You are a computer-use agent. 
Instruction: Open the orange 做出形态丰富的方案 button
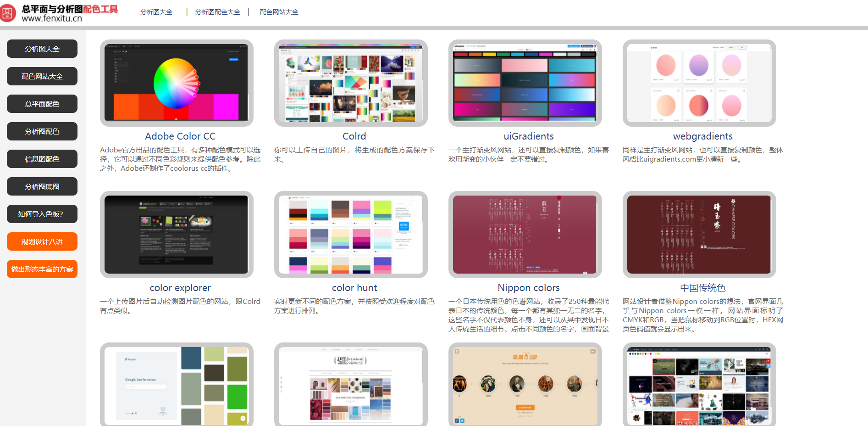coord(42,269)
